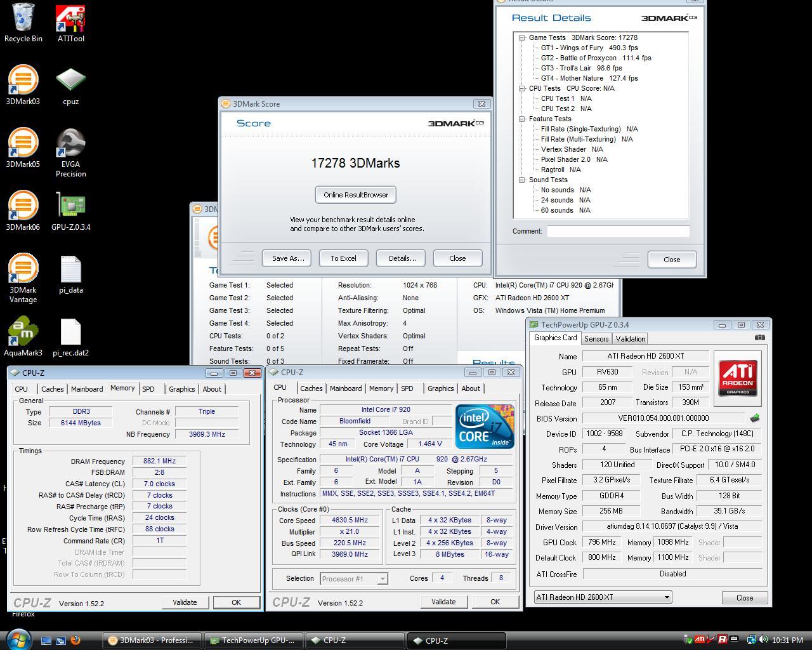The image size is (812, 650).
Task: Click GPU Clock value 796 MHz
Action: [601, 542]
